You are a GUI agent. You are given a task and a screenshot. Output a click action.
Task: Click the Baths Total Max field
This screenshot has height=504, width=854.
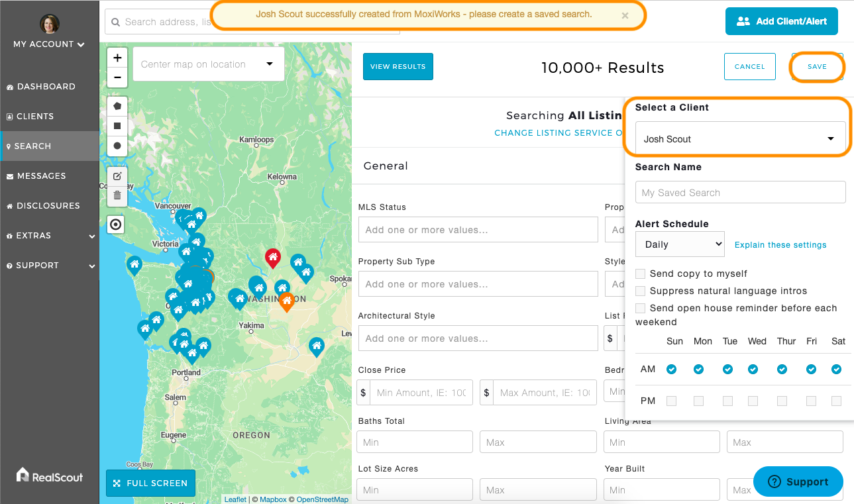(x=538, y=442)
